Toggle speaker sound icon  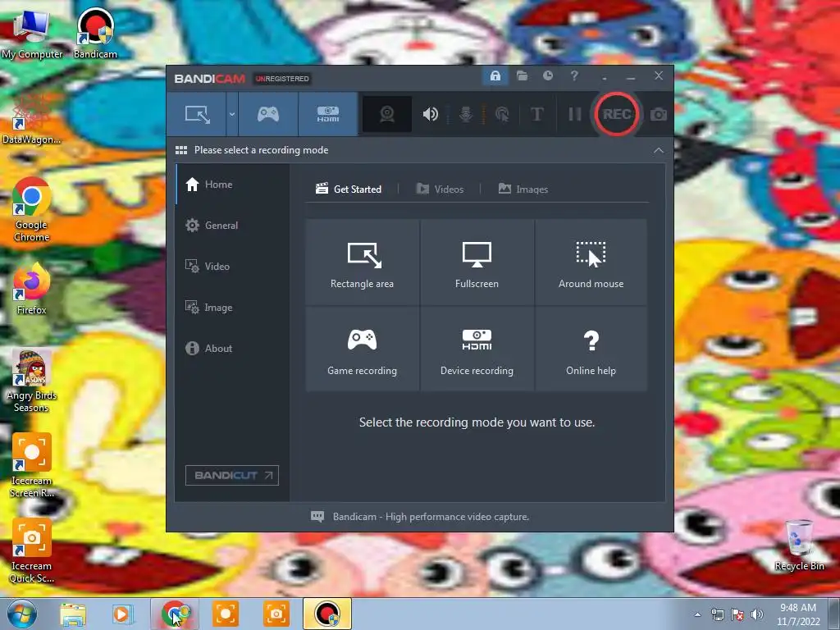point(430,114)
